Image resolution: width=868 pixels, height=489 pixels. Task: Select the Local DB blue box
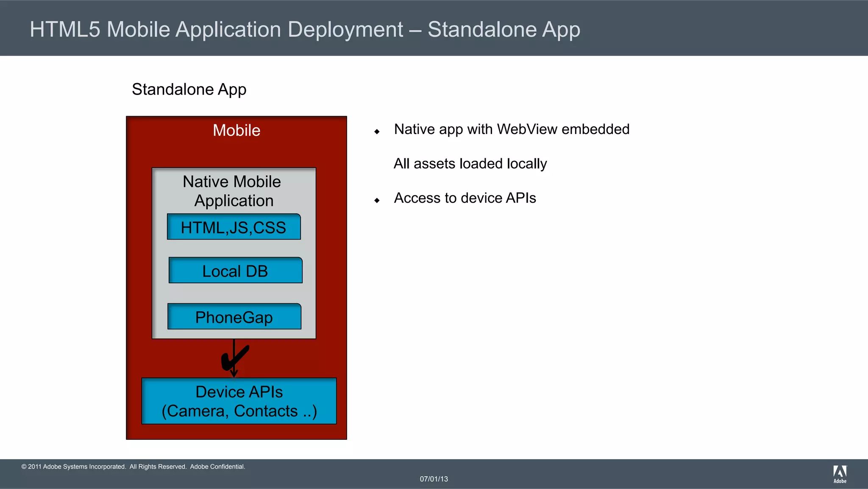click(235, 271)
